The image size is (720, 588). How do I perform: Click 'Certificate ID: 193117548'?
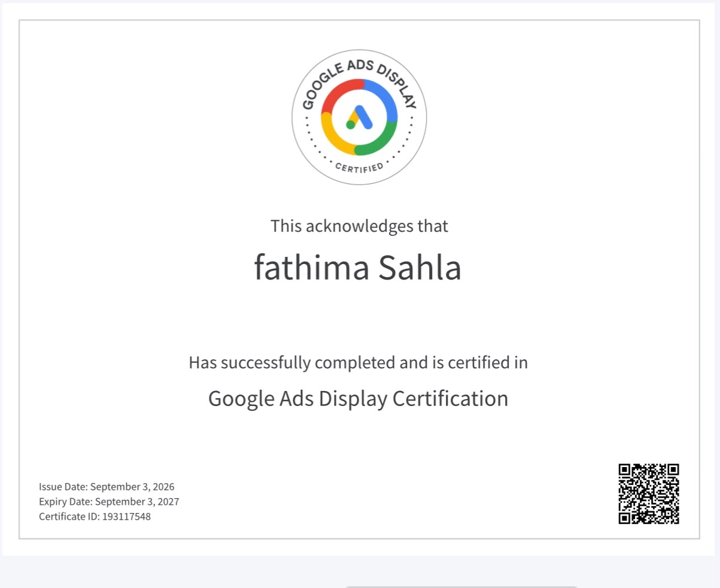pyautogui.click(x=95, y=517)
